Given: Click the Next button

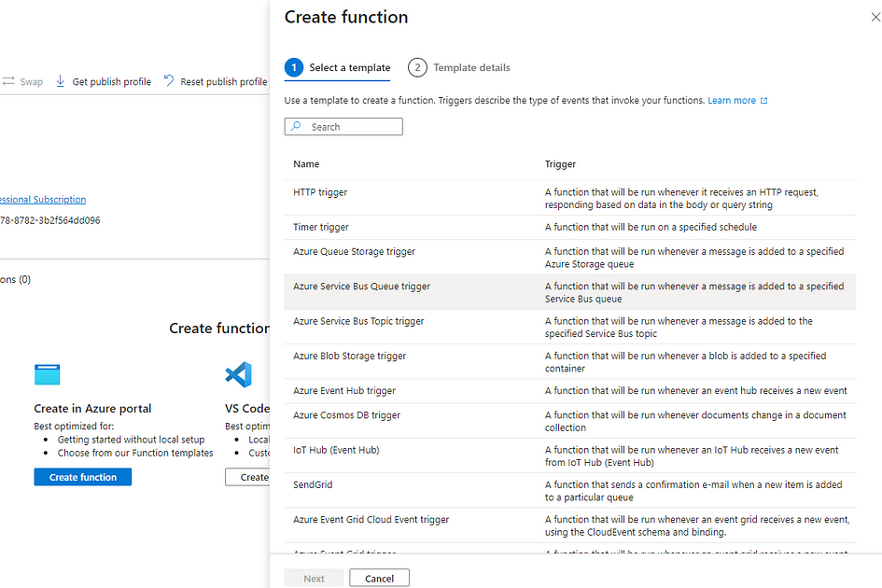Looking at the screenshot, I should (314, 579).
